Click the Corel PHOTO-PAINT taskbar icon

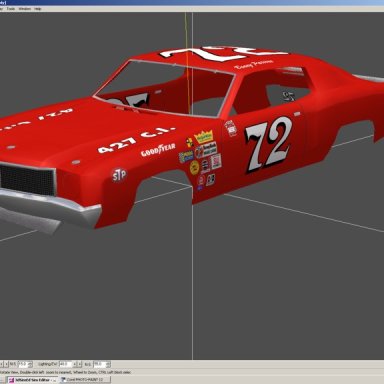63,380
